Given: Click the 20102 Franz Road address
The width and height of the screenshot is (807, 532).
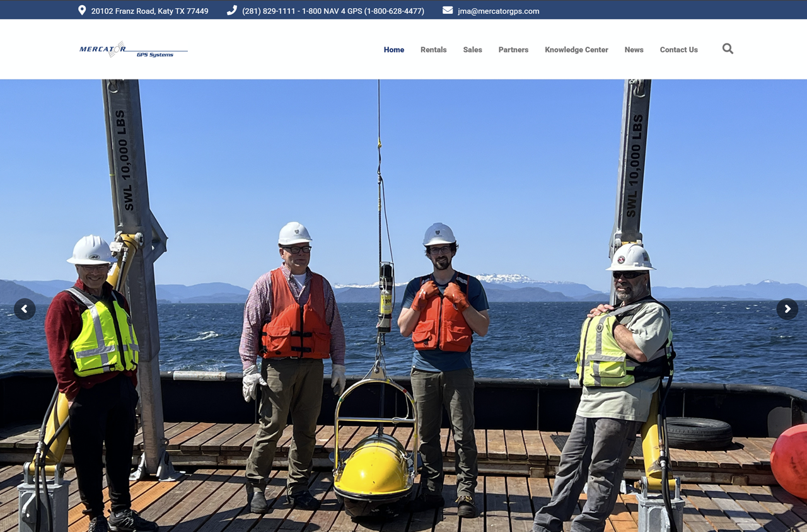Looking at the screenshot, I should (x=149, y=11).
